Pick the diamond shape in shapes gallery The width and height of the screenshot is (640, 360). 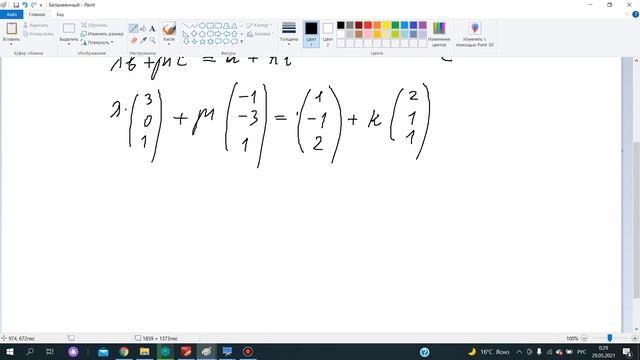tap(194, 33)
